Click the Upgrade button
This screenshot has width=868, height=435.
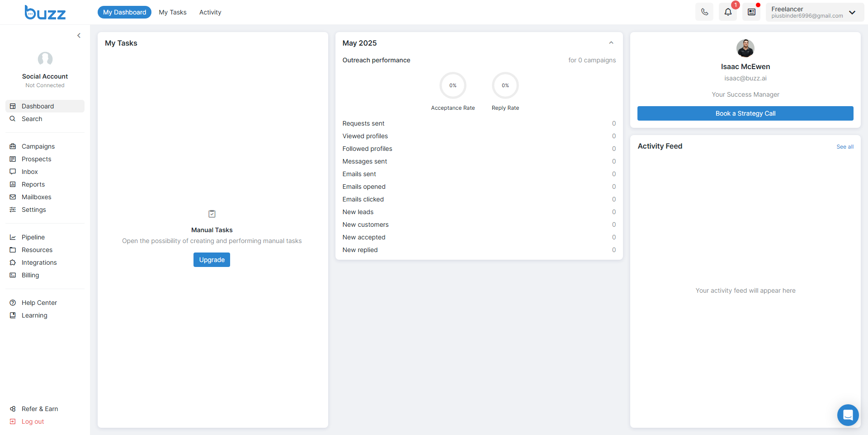pyautogui.click(x=212, y=260)
